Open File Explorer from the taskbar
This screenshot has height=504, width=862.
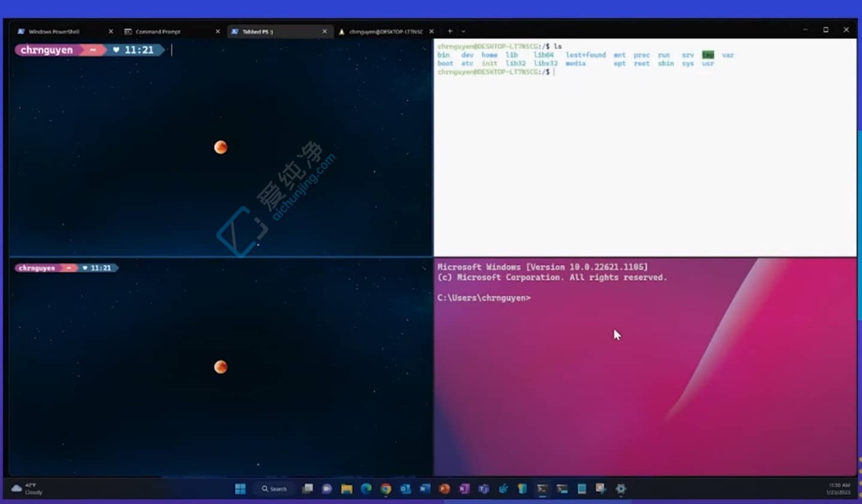[x=347, y=489]
